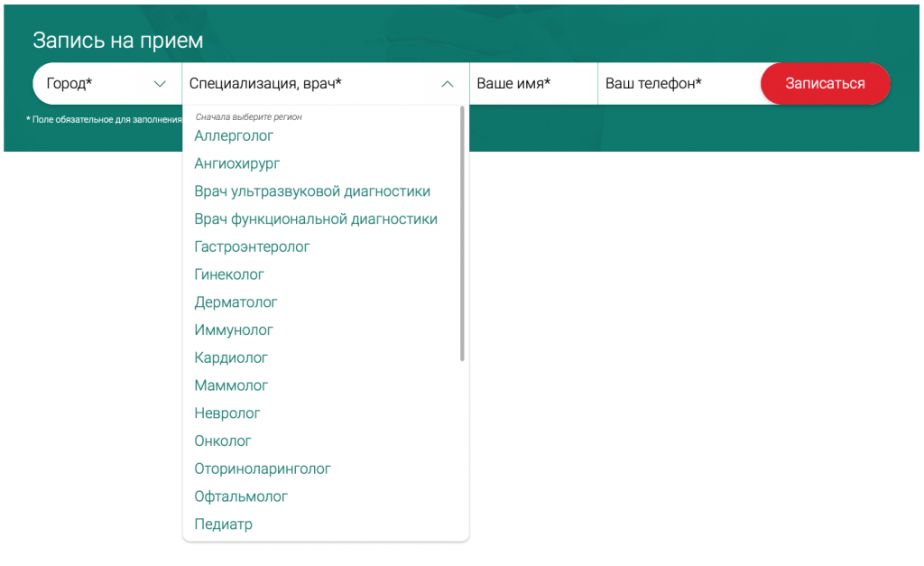Choose Гинеколог from the specializations
The width and height of the screenshot is (924, 566).
pyautogui.click(x=229, y=274)
